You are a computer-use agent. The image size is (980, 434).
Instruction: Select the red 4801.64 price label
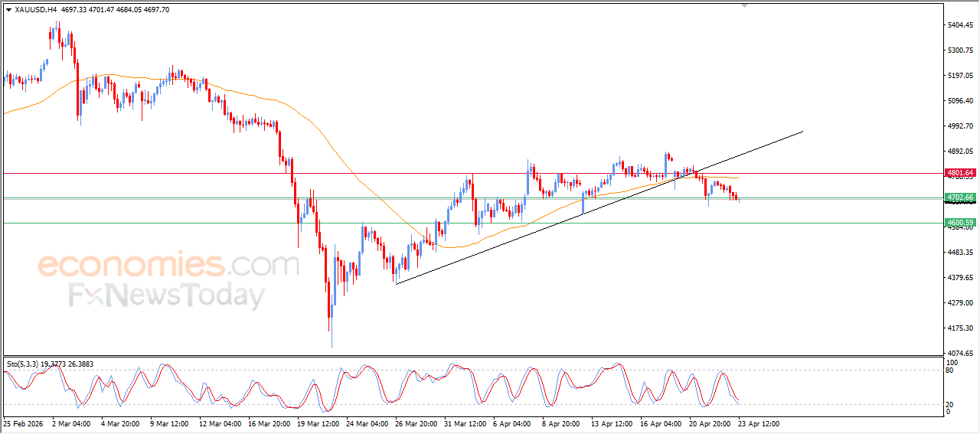click(960, 173)
